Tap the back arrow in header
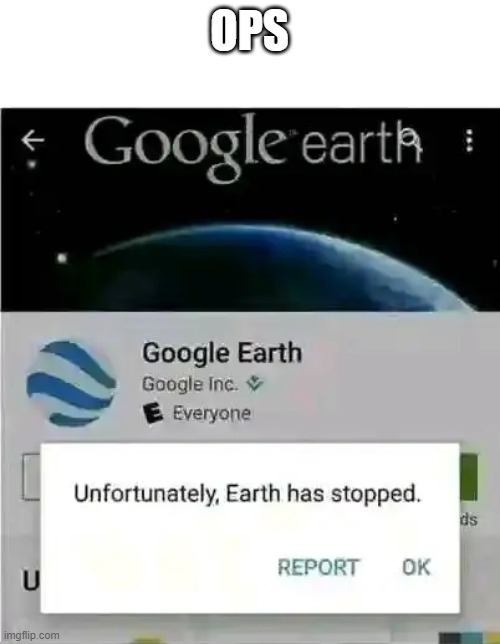This screenshot has height=644, width=500. pos(32,140)
